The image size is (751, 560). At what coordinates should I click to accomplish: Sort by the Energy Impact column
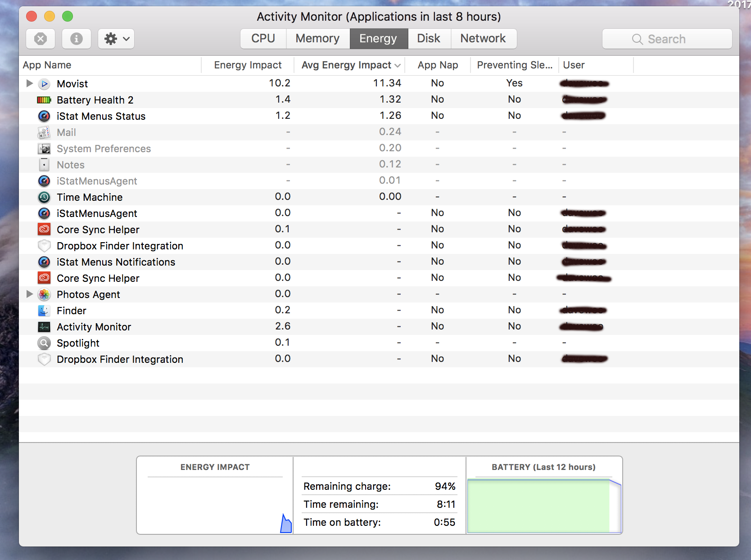click(x=248, y=65)
